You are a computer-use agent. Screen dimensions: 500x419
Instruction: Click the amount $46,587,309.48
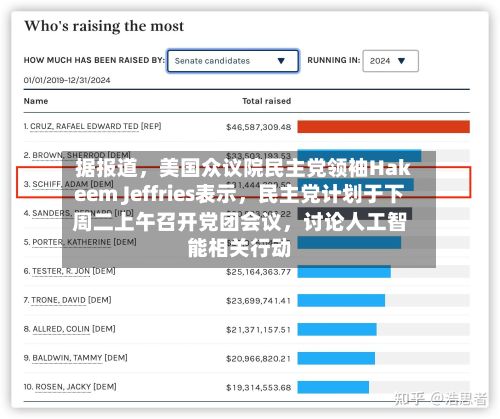[259, 127]
